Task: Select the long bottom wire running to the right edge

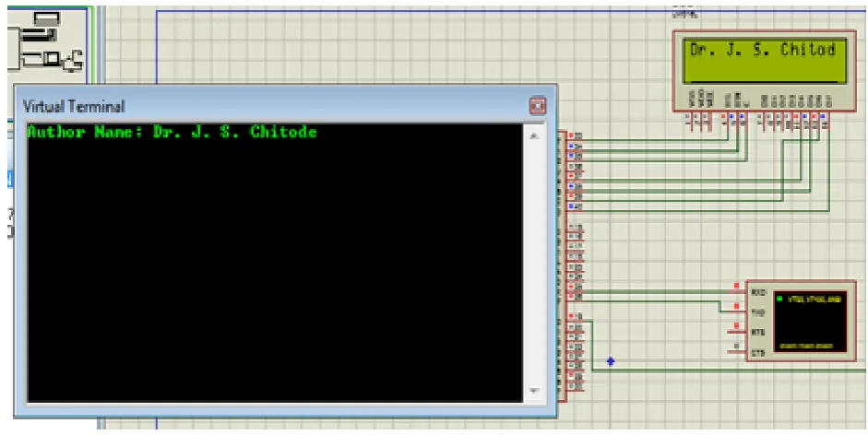Action: pos(728,370)
